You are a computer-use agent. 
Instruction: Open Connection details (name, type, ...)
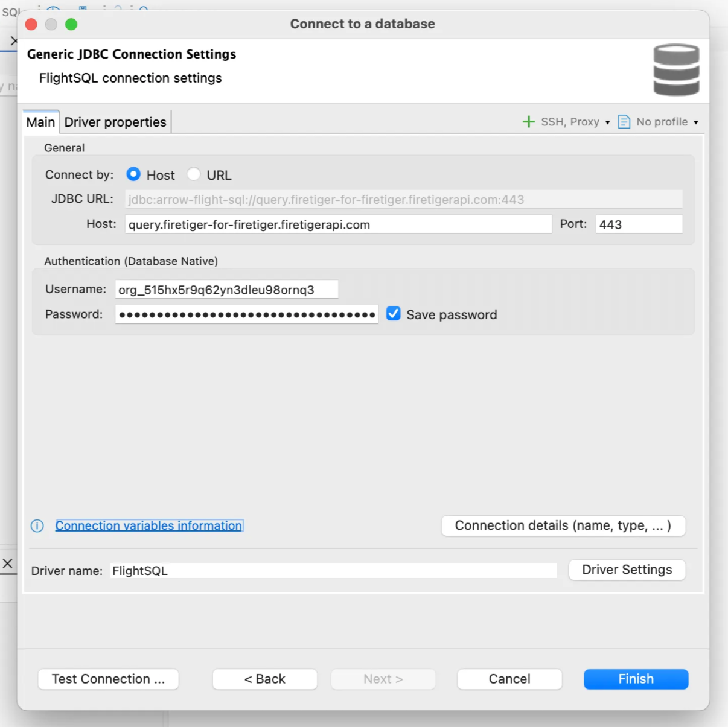click(563, 525)
